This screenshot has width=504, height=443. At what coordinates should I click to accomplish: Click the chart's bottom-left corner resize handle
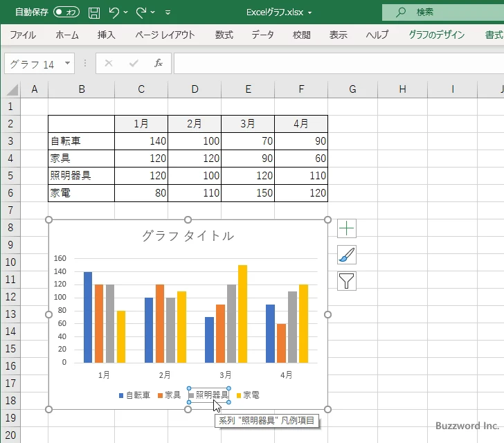click(x=49, y=409)
